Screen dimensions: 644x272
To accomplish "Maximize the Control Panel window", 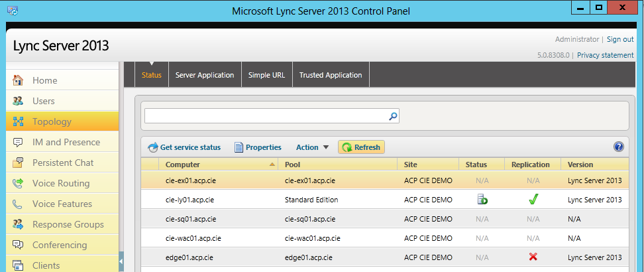I will tap(599, 8).
